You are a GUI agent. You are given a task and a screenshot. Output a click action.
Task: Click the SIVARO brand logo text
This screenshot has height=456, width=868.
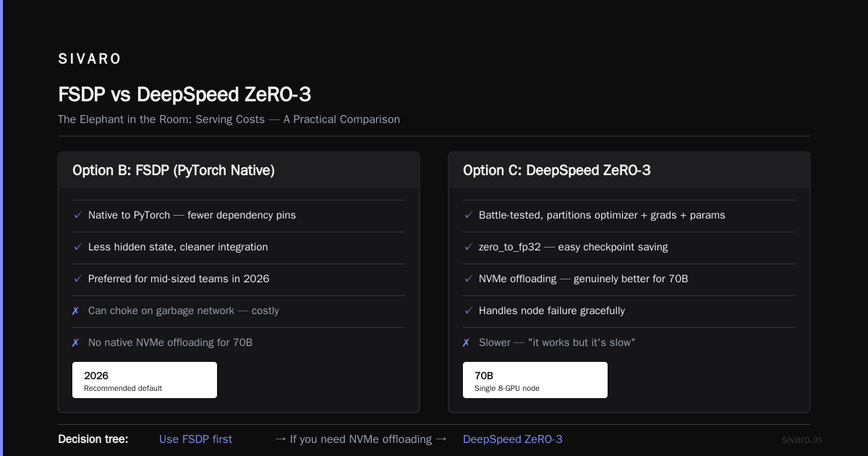90,59
